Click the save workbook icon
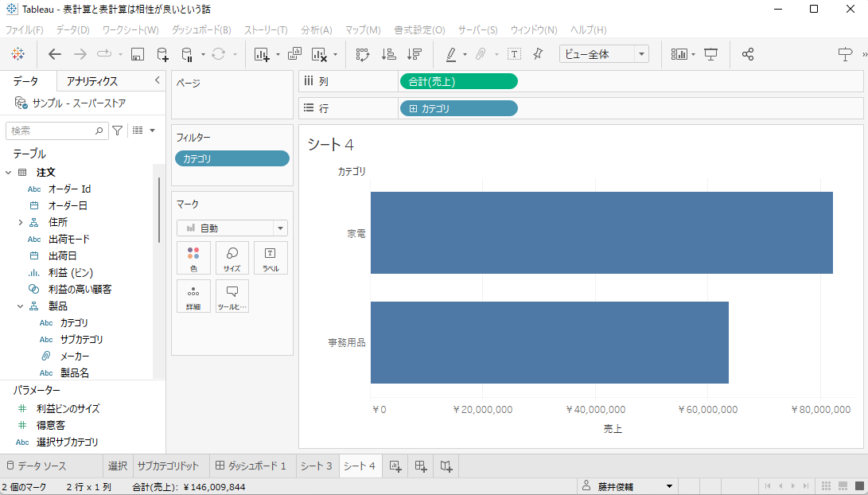Screen dimensions: 868x495 (137, 54)
